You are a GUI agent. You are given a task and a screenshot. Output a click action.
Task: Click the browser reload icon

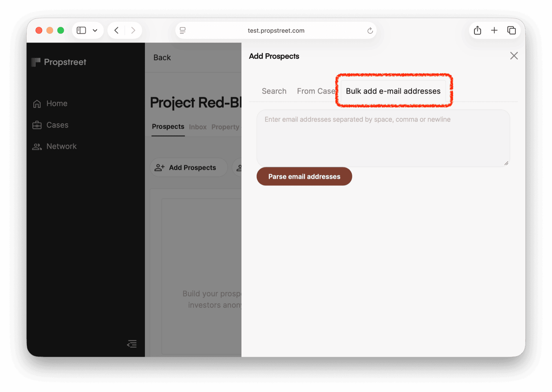370,31
